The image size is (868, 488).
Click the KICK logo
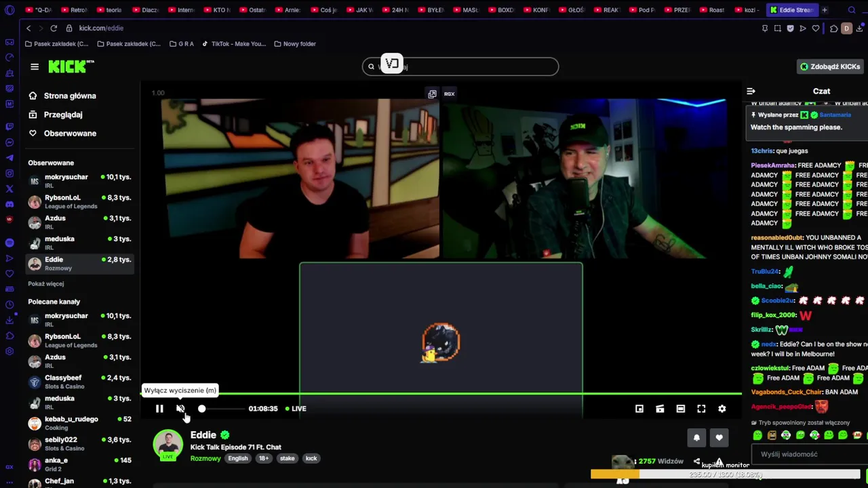[71, 66]
